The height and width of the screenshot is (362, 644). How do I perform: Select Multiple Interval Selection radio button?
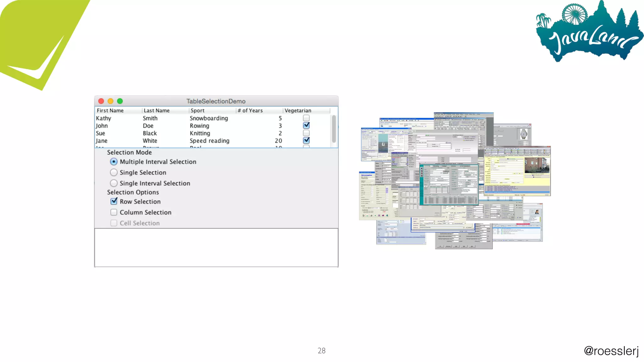tap(114, 162)
